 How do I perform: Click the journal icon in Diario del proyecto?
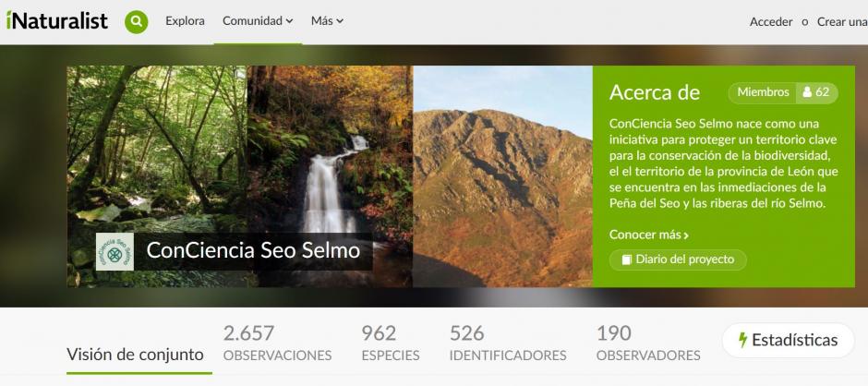coord(627,259)
